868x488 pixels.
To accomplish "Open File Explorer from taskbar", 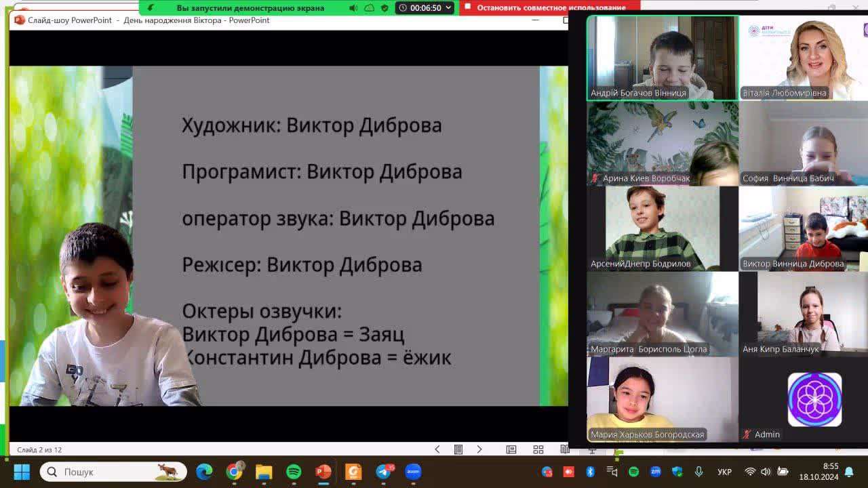I will (264, 472).
